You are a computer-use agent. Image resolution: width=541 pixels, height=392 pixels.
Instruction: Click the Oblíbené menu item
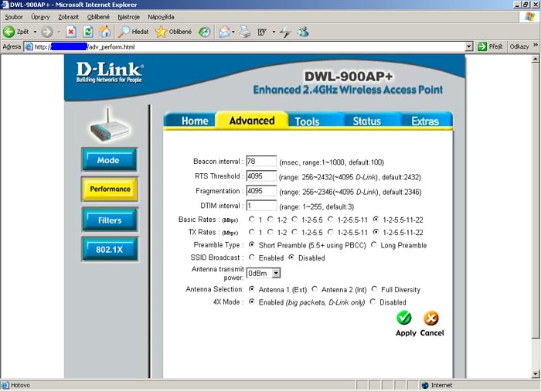(98, 17)
